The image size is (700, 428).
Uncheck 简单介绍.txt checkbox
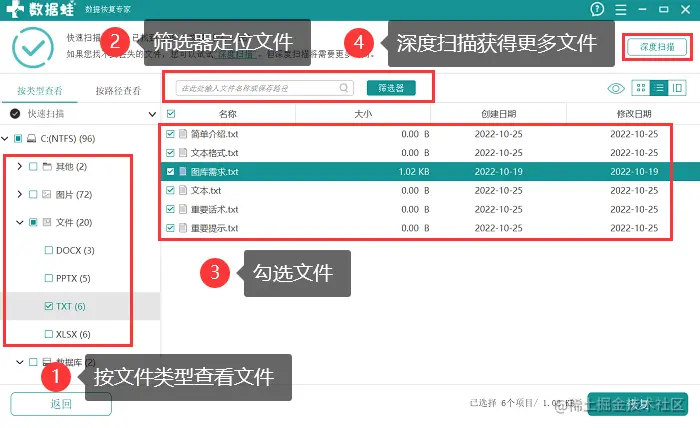pos(170,134)
